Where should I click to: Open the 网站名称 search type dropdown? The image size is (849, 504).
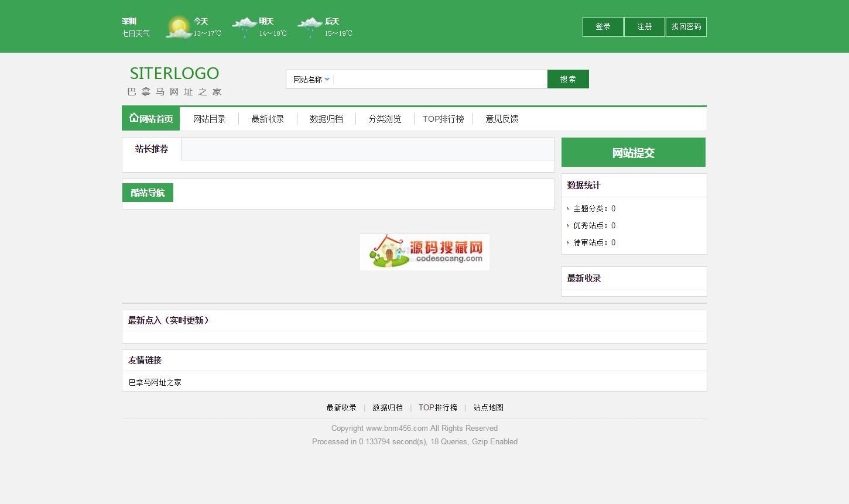tap(311, 80)
